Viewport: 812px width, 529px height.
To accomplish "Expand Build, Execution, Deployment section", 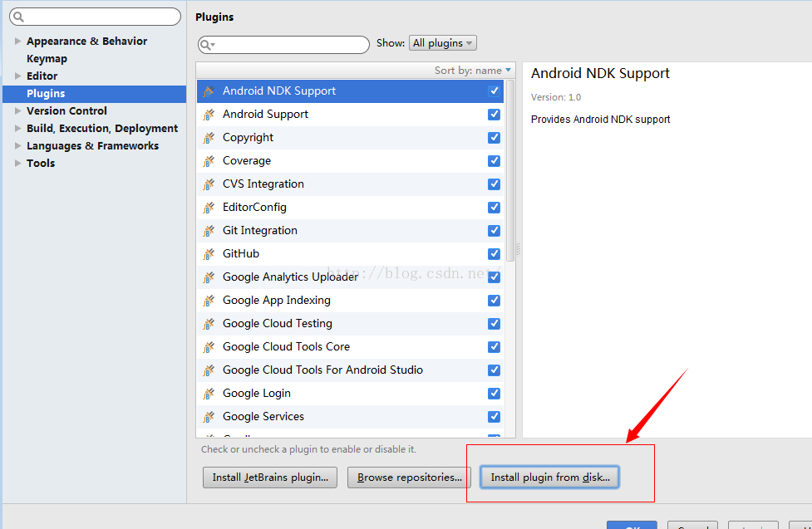I will [17, 129].
